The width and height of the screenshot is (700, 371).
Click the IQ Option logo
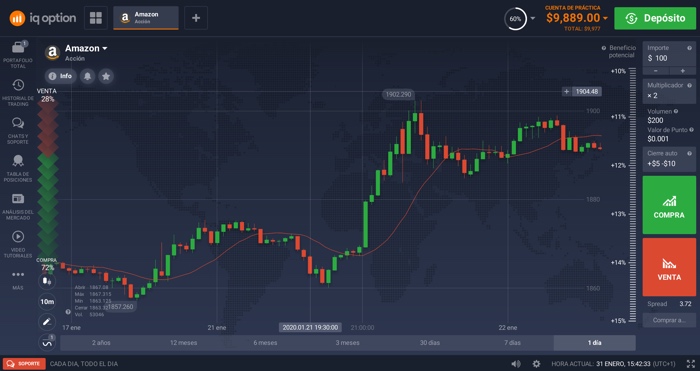click(43, 18)
